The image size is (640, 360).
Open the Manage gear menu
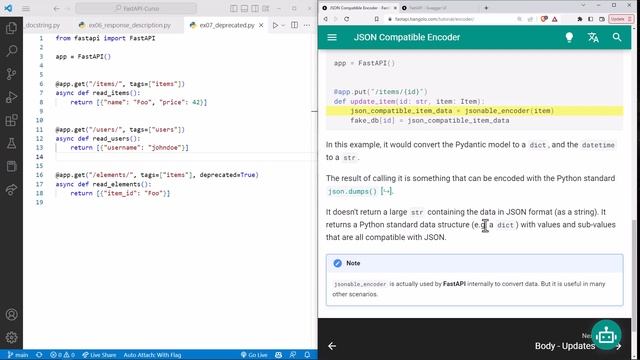click(11, 337)
